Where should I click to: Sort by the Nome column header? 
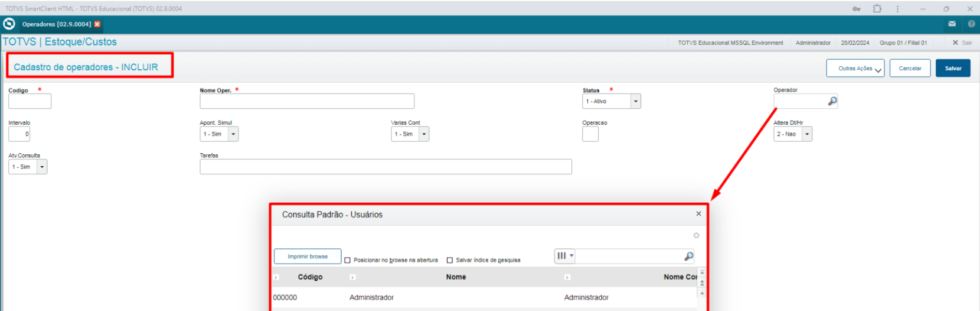pos(456,277)
